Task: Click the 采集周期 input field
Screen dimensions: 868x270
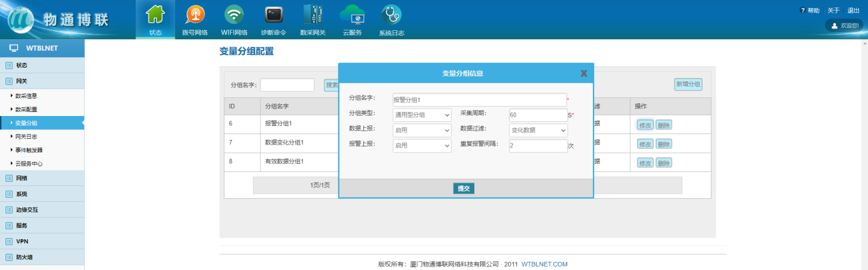Action: tap(537, 115)
